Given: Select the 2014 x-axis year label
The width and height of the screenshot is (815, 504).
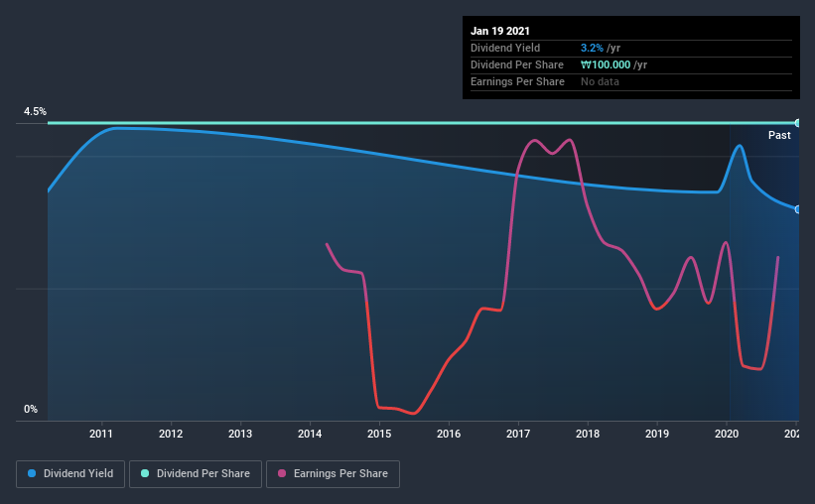Looking at the screenshot, I should tap(310, 434).
